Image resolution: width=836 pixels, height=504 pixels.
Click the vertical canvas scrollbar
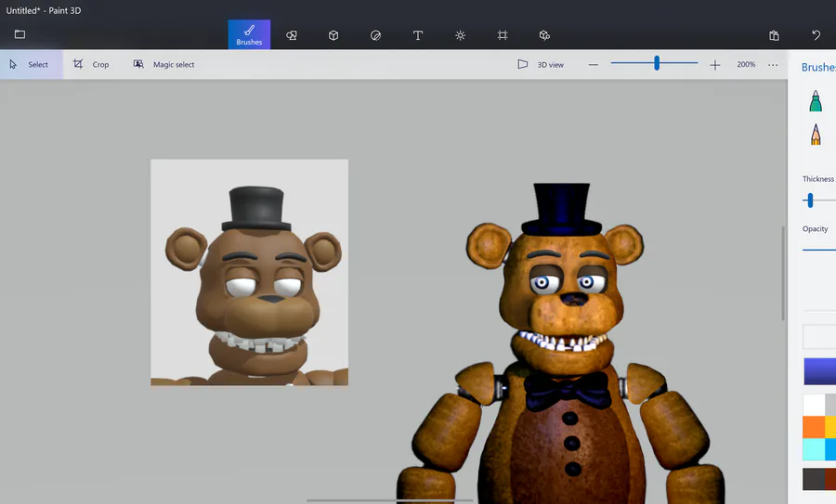click(x=783, y=273)
